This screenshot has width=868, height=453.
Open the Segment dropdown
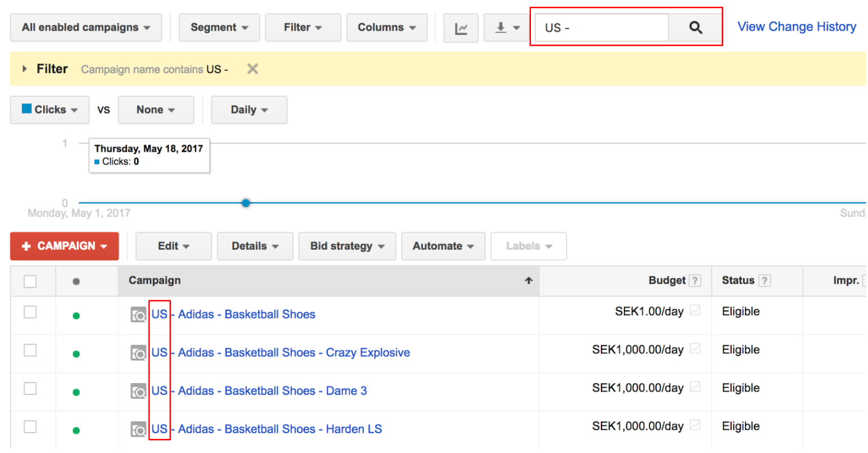[x=219, y=27]
